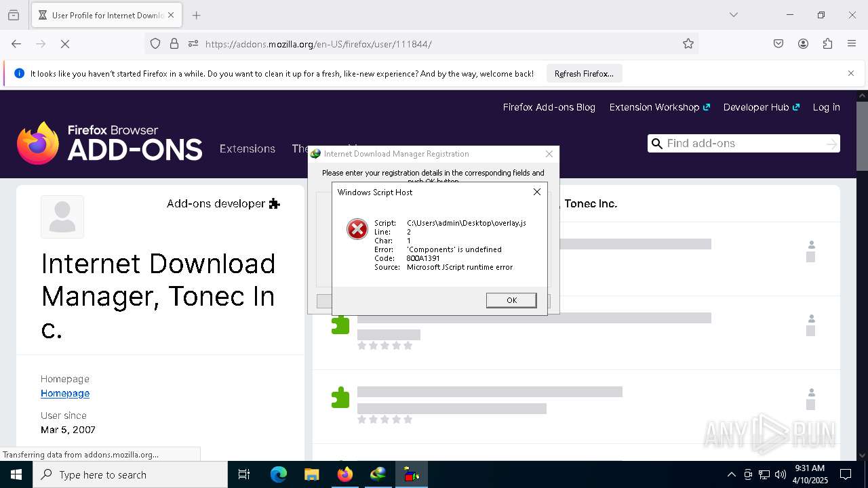Submit search with the arrow icon
The width and height of the screenshot is (868, 488).
[831, 144]
